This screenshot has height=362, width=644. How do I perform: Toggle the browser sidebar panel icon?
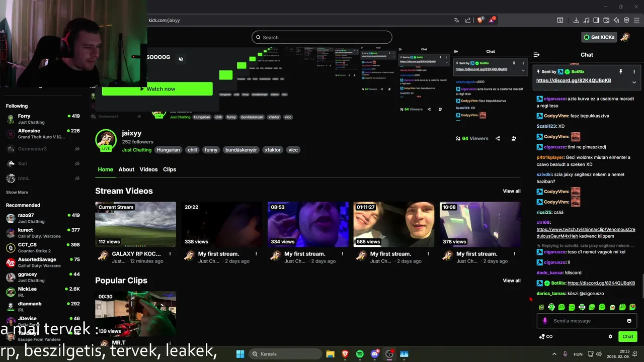click(596, 20)
